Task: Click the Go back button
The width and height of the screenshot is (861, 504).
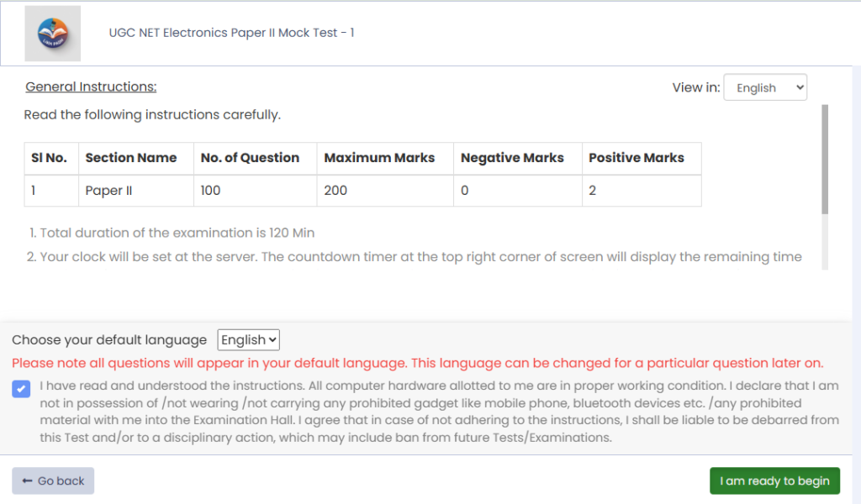Action: (x=53, y=481)
